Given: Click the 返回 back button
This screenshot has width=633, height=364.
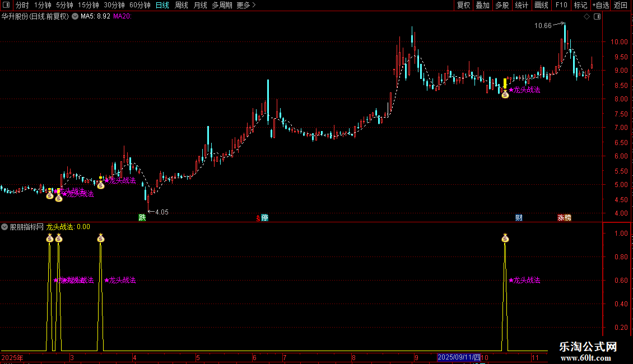Looking at the screenshot, I should [x=621, y=5].
